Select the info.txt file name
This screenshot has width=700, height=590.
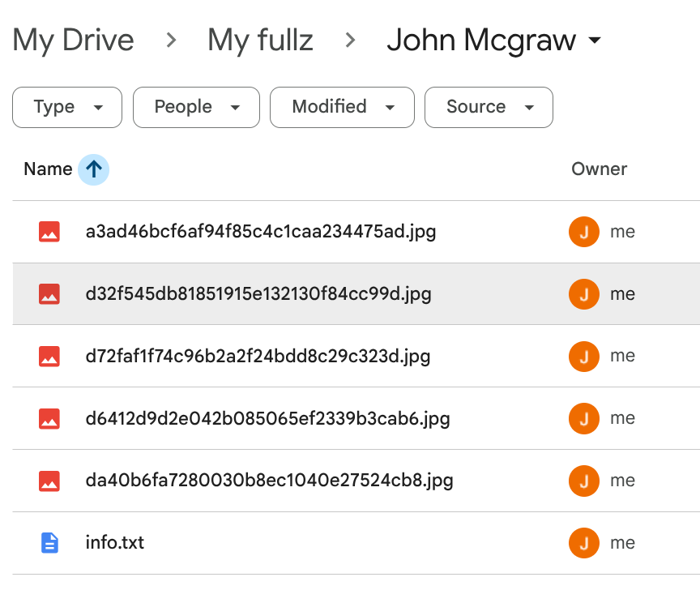[115, 543]
